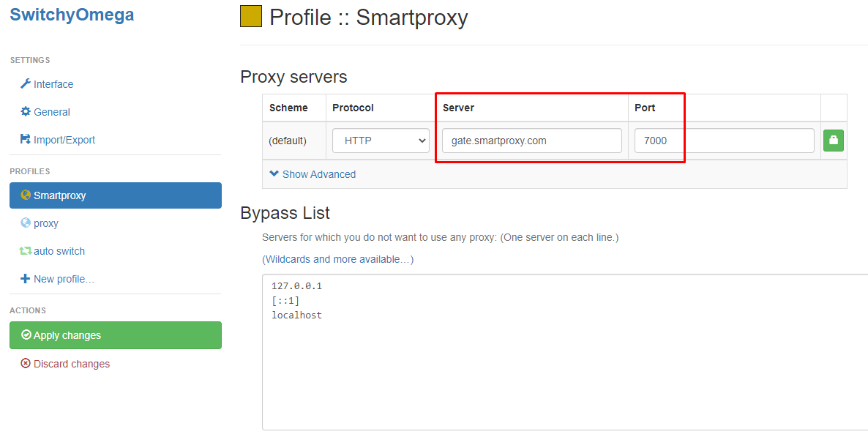This screenshot has height=437, width=868.
Task: Click the Scheme column header
Action: click(x=288, y=108)
